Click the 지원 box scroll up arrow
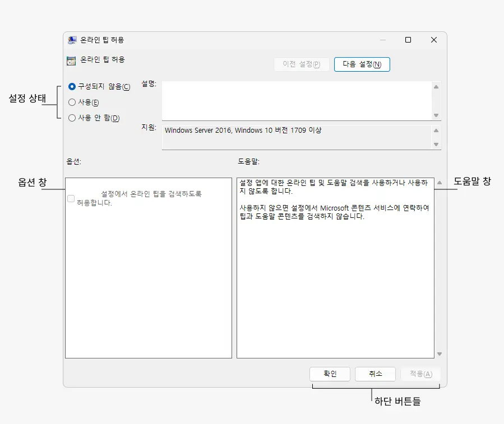Image resolution: width=504 pixels, height=424 pixels. tap(436, 131)
